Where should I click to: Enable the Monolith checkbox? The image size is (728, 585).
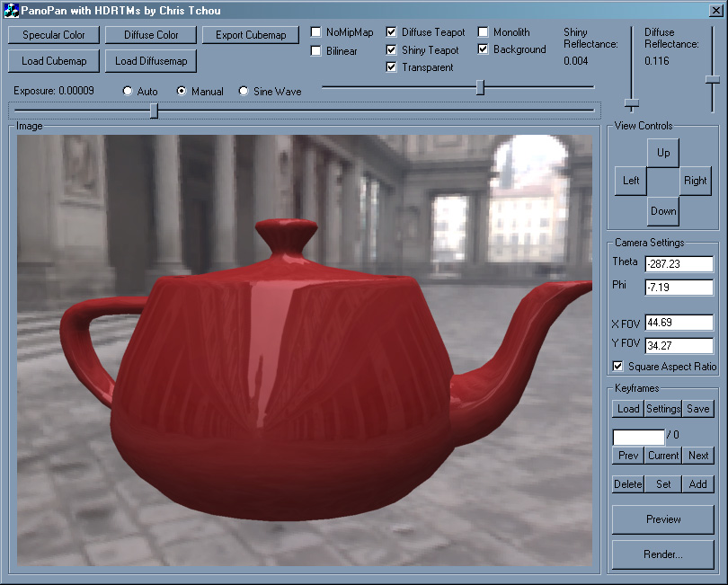tap(484, 32)
